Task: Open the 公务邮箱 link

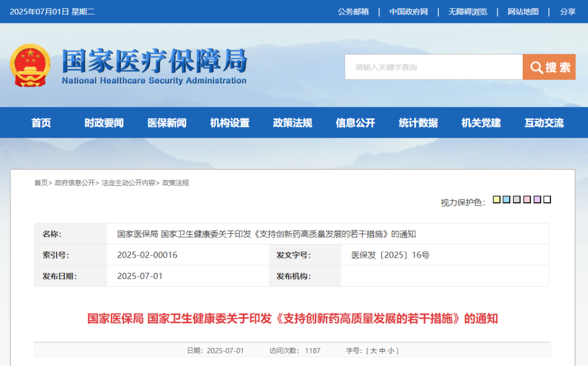Action: pyautogui.click(x=353, y=11)
